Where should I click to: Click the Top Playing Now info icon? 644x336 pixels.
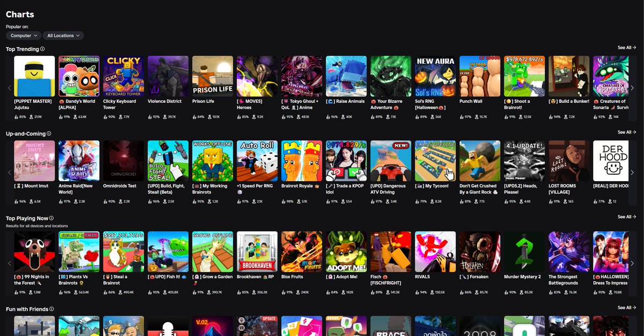tap(52, 218)
